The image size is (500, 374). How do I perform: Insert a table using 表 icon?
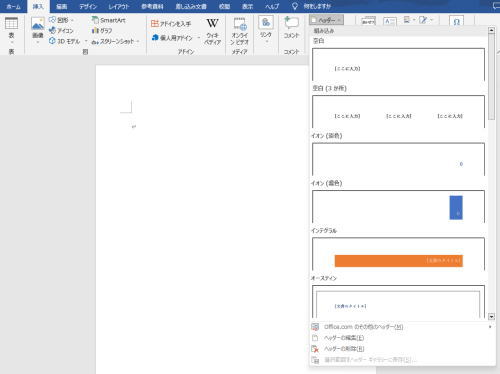click(x=11, y=30)
